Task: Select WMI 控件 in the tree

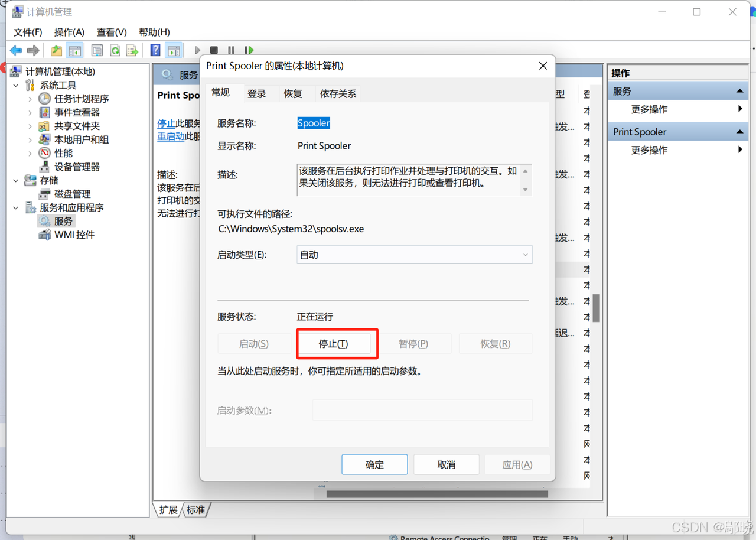Action: [x=74, y=235]
